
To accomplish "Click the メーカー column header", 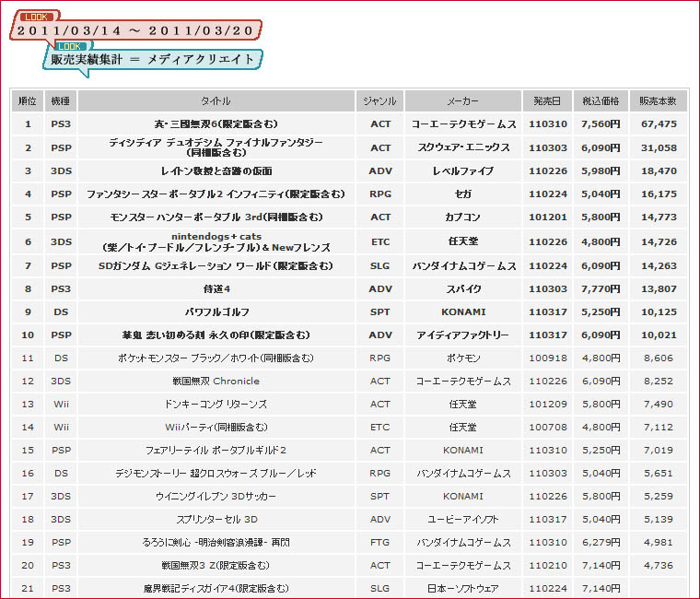I will (463, 101).
